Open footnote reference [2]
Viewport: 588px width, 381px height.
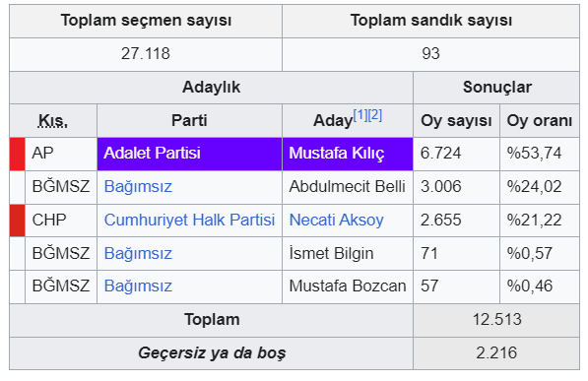click(374, 115)
